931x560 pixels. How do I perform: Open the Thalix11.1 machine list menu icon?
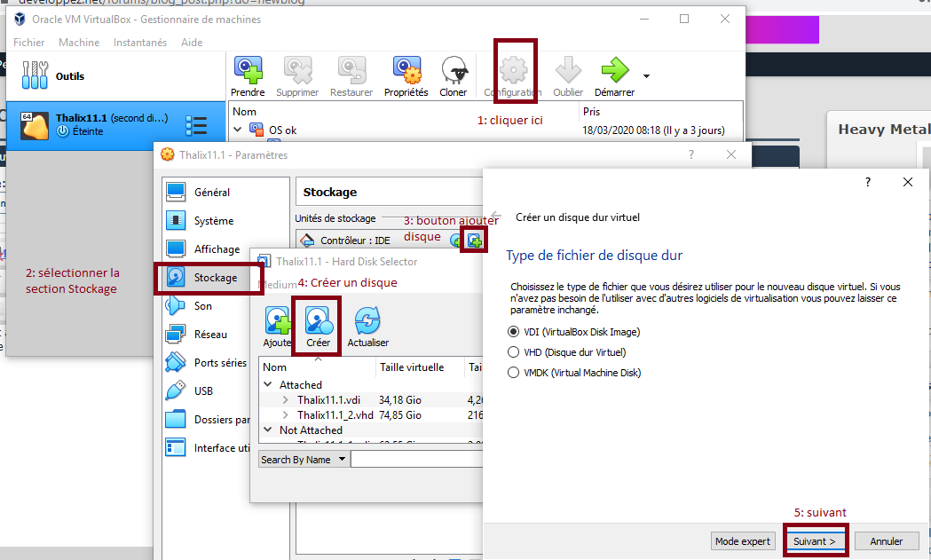[196, 126]
